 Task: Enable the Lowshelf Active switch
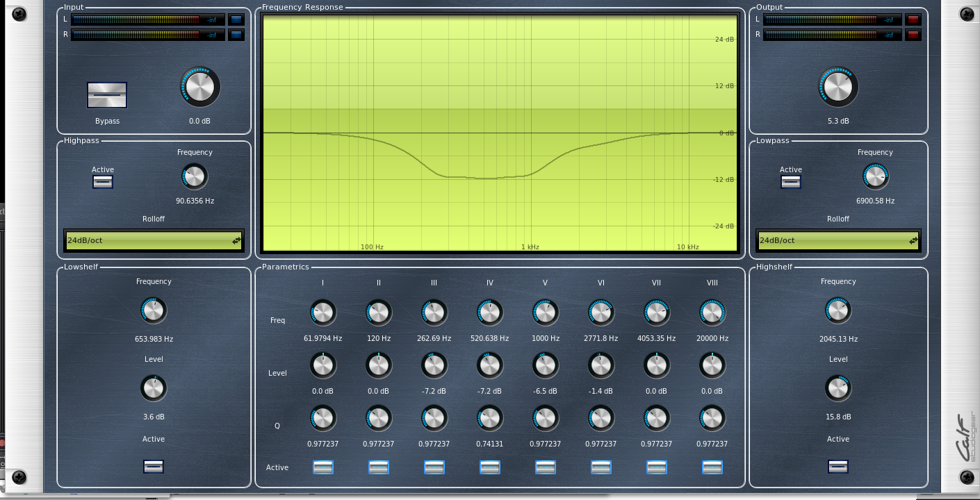tap(154, 467)
